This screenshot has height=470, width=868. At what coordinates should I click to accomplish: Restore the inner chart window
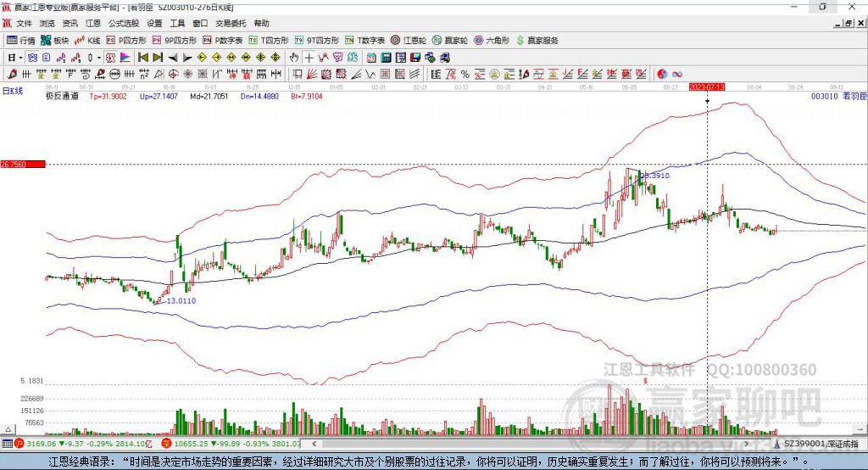pos(849,23)
